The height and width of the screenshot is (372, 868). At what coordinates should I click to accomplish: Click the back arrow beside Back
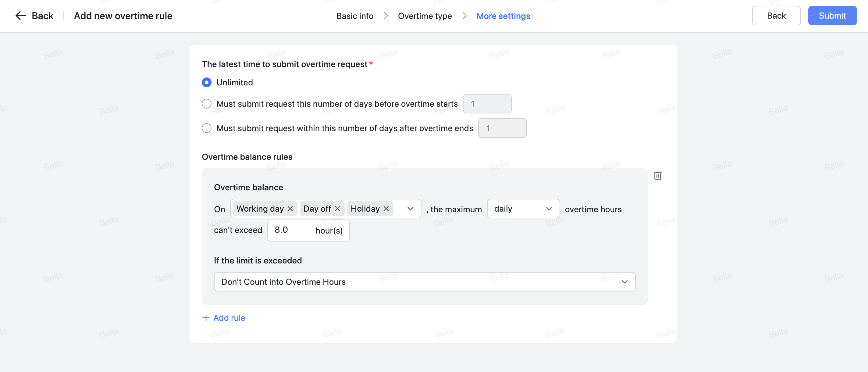(x=20, y=16)
